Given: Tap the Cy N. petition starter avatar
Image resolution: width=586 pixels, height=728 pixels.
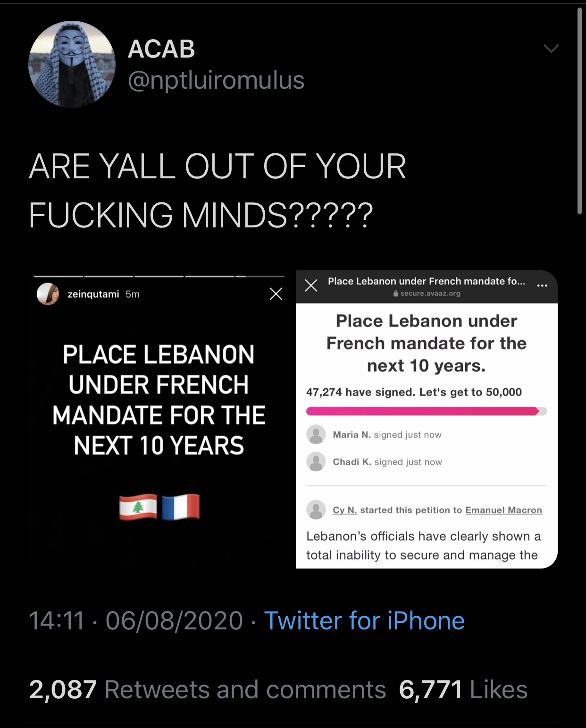Looking at the screenshot, I should 316,510.
